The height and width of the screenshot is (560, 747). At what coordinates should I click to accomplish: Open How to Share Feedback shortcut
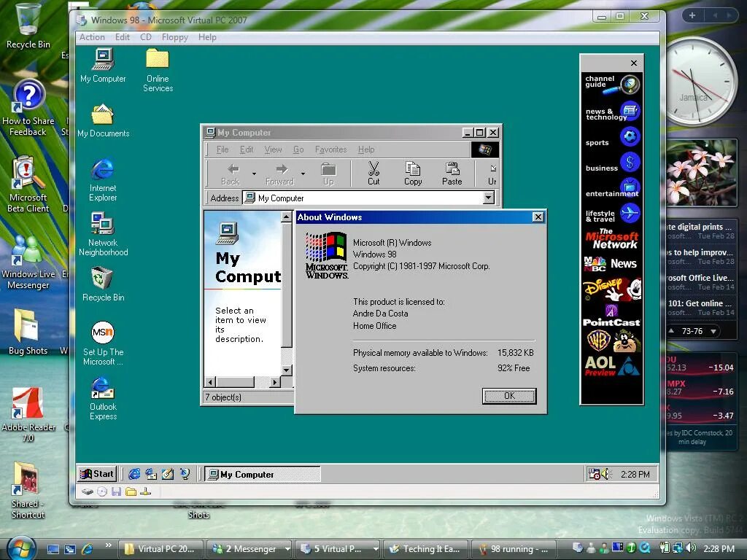28,108
